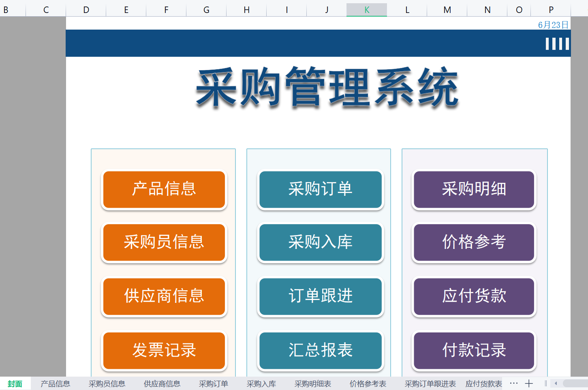The image size is (588, 390).
Task: Show more sheet tabs via ellipsis
Action: 514,383
